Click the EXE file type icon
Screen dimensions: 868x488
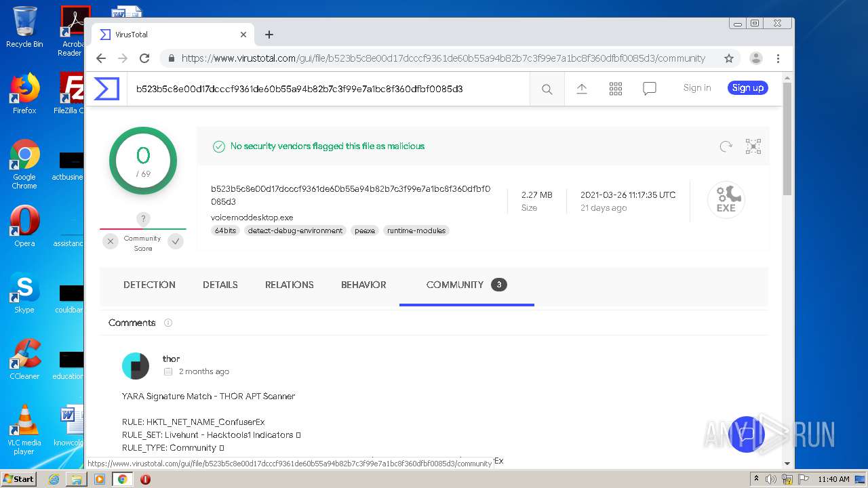click(726, 200)
